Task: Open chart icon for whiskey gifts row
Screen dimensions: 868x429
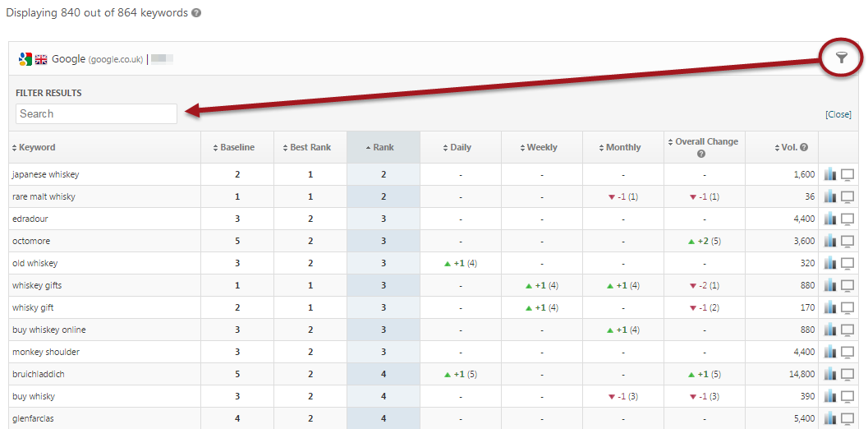Action: [829, 285]
